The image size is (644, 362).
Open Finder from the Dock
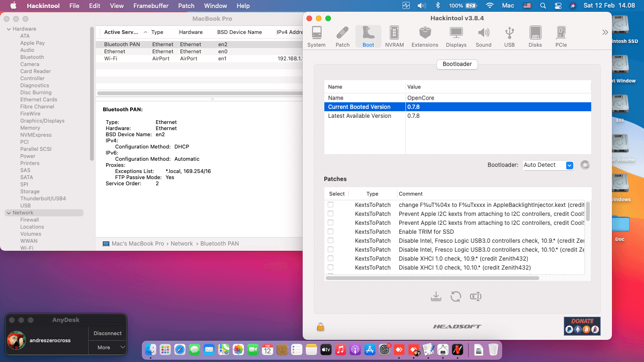point(151,350)
